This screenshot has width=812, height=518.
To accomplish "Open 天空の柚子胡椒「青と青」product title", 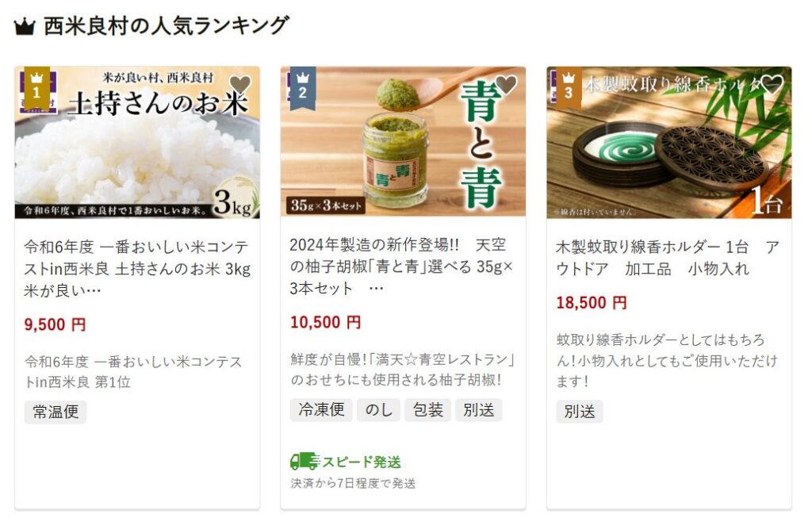I will coord(401,267).
